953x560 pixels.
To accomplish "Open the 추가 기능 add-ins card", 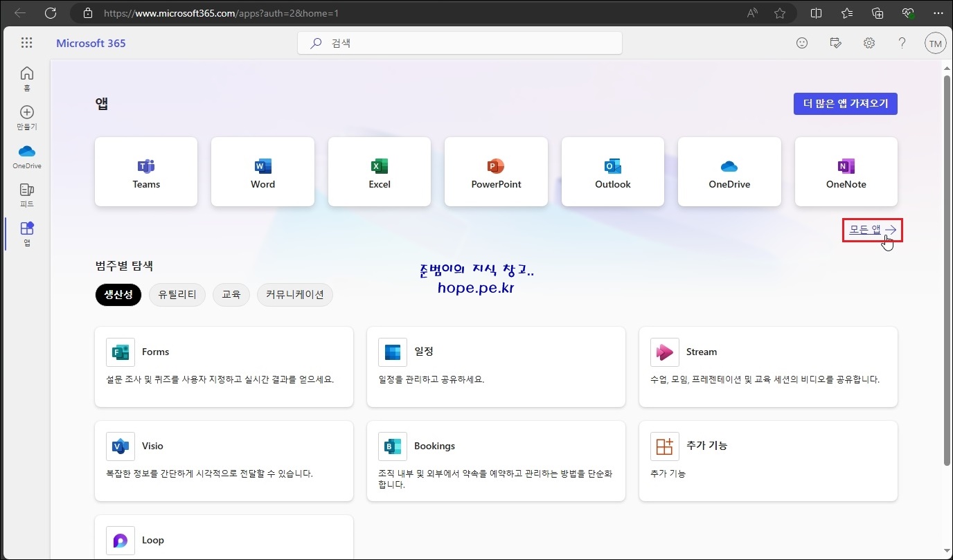I will tap(768, 461).
